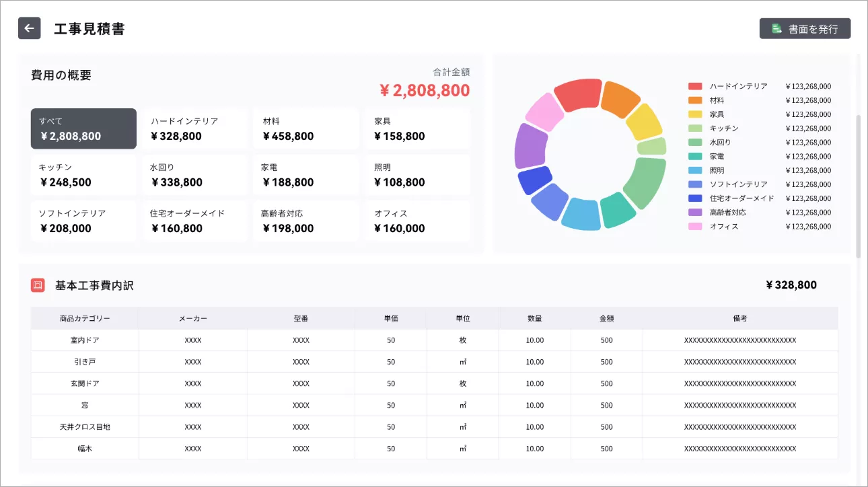Image resolution: width=868 pixels, height=487 pixels.
Task: Choose the 家具 cost card
Action: click(418, 128)
